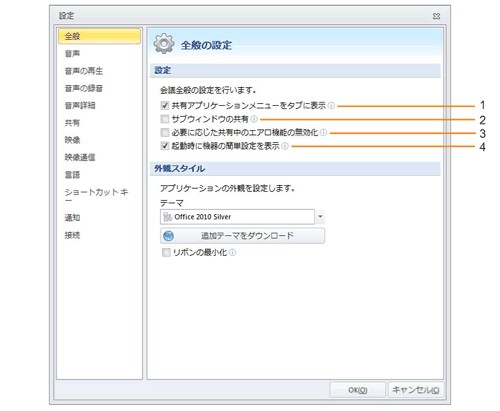500x411 pixels.
Task: Click info icon next to サブウィンドウの共有
Action: pos(254,119)
